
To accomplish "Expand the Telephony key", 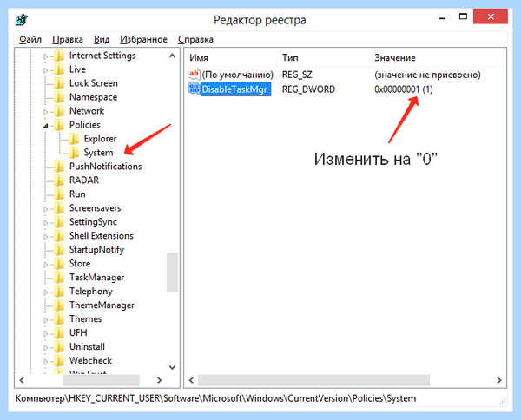I will point(46,292).
